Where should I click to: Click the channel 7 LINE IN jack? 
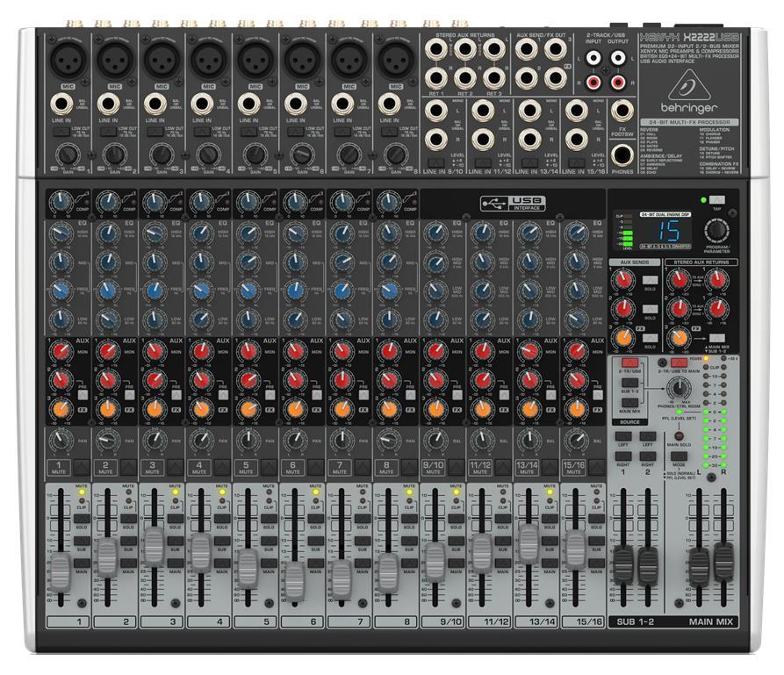[342, 104]
